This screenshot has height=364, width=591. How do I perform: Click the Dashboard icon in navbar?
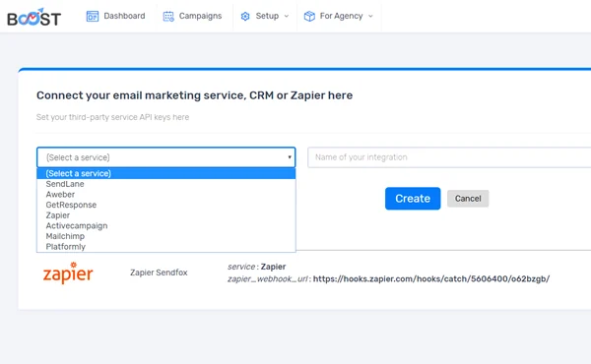click(x=93, y=16)
